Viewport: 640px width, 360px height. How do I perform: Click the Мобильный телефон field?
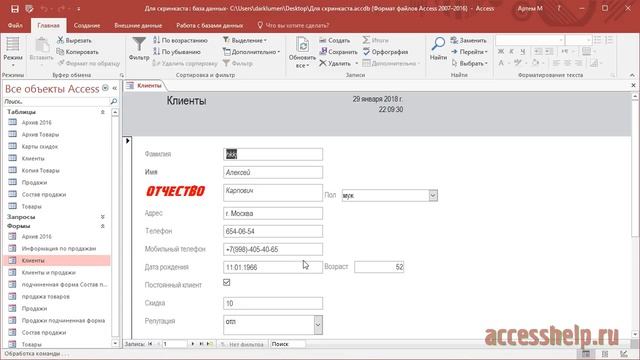click(x=273, y=249)
